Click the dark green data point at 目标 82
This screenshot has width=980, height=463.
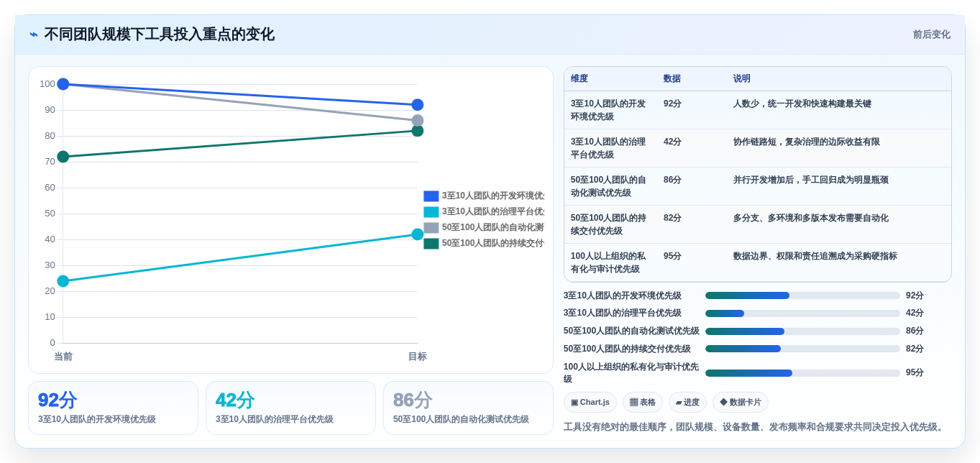point(418,131)
